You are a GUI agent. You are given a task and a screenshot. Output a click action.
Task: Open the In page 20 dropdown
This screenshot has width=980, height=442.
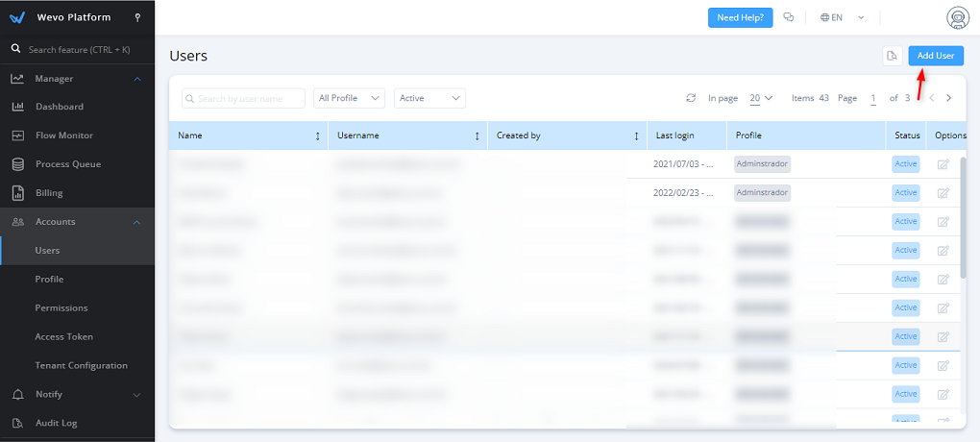(761, 98)
